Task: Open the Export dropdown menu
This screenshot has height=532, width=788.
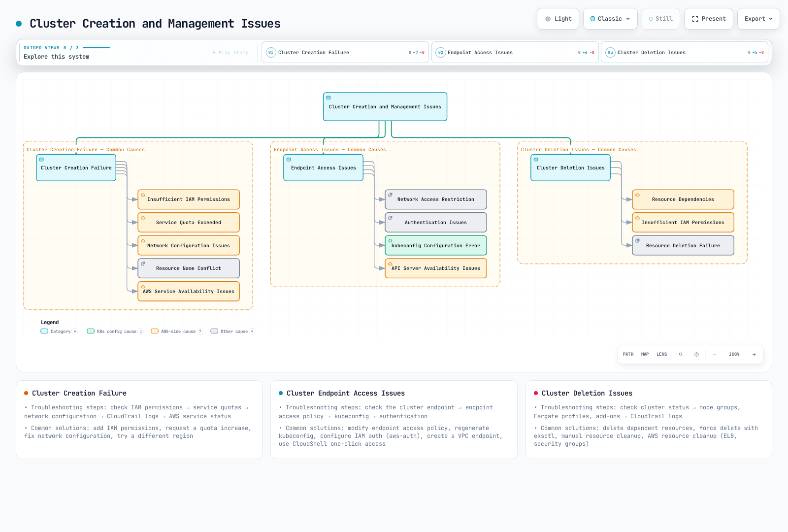Action: [x=758, y=19]
